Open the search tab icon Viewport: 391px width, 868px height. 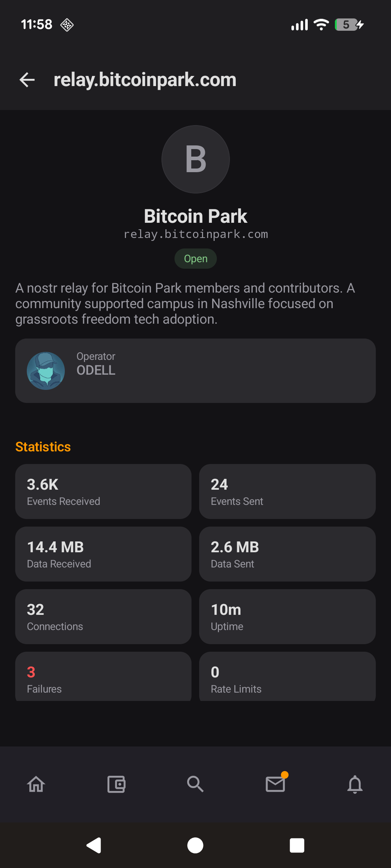195,784
